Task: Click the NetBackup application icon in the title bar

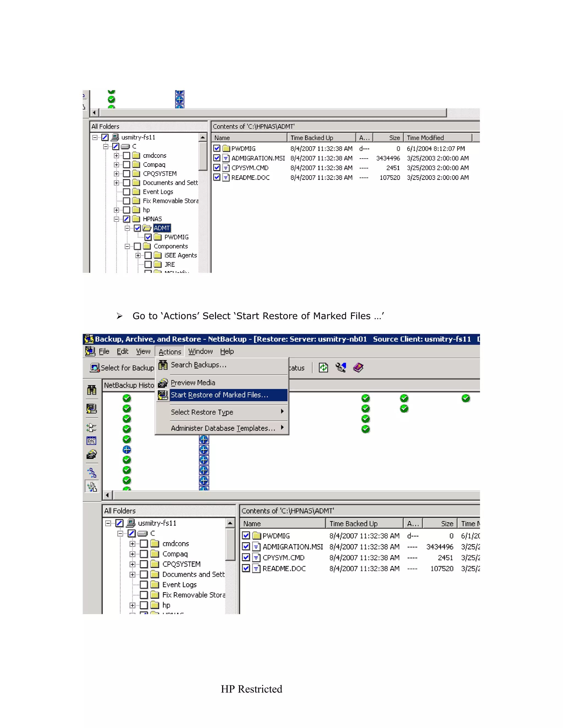Action: (89, 339)
